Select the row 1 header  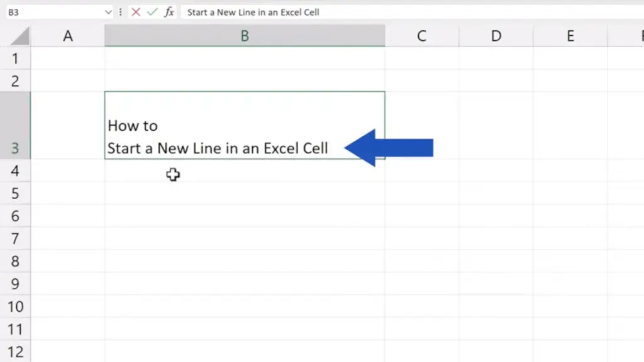coord(15,58)
